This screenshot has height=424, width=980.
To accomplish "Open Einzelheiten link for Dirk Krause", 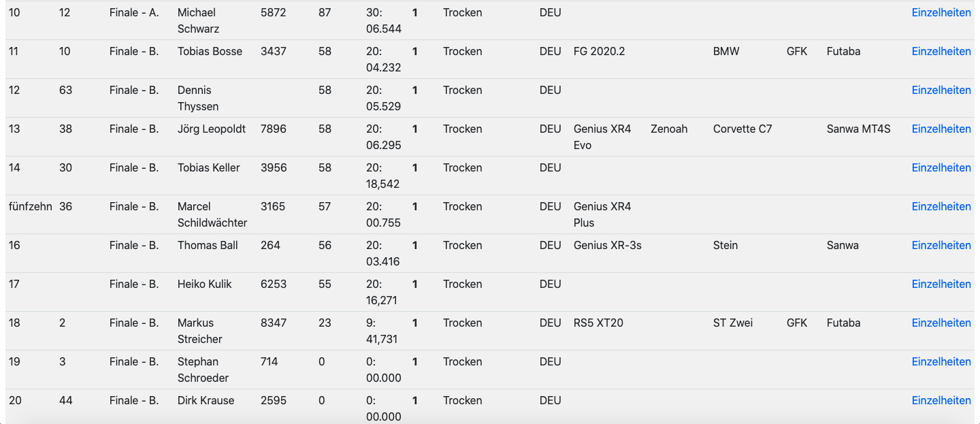I will [x=941, y=400].
